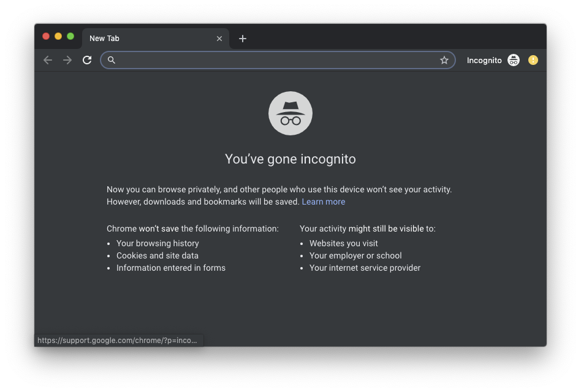Open a new tab with the plus button
Image resolution: width=581 pixels, height=392 pixels.
click(243, 39)
